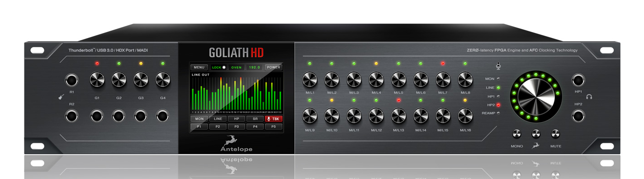Push the Antelope button between MONO and MUTE

[536, 134]
